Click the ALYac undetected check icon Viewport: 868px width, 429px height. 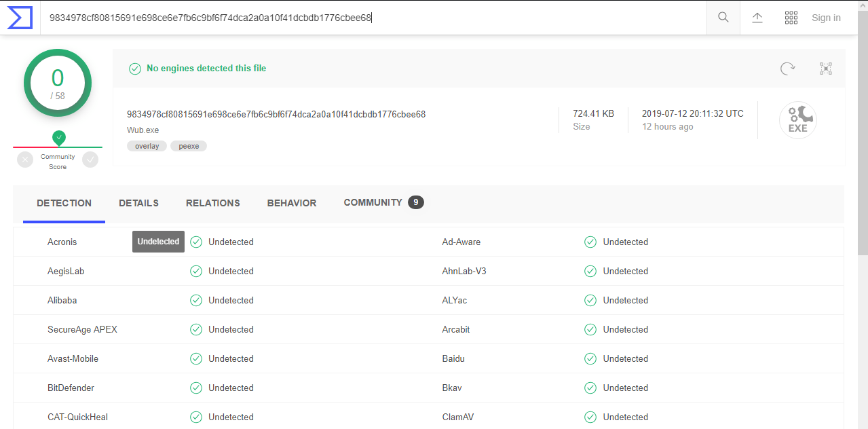click(590, 300)
